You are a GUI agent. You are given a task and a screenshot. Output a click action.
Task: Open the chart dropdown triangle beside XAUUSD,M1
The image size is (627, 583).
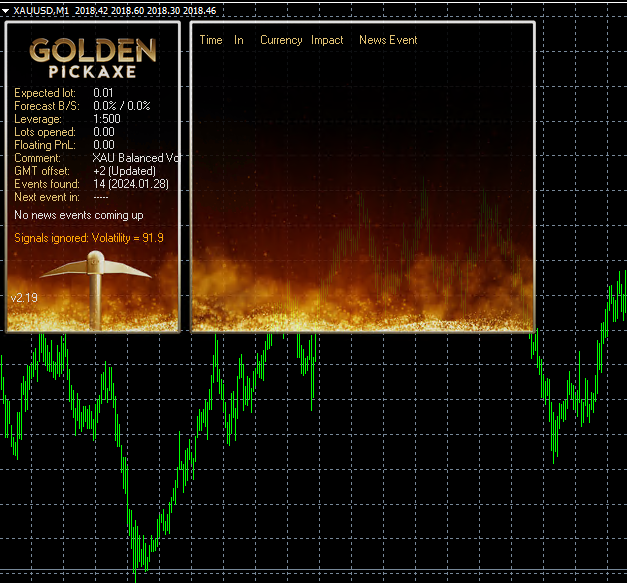[5, 11]
